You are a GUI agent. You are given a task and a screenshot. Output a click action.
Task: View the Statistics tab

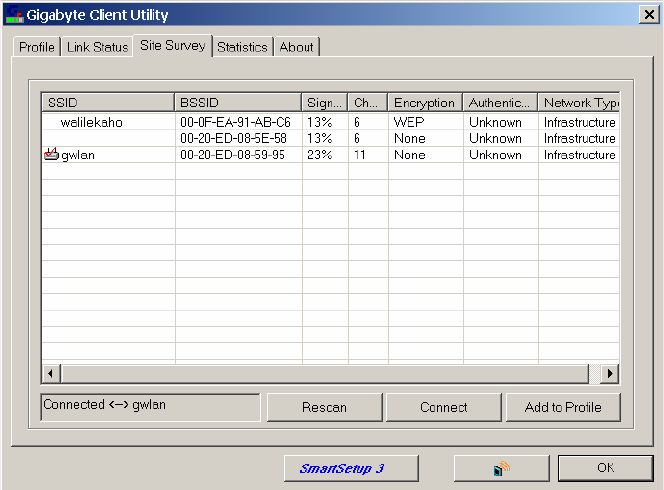(242, 47)
